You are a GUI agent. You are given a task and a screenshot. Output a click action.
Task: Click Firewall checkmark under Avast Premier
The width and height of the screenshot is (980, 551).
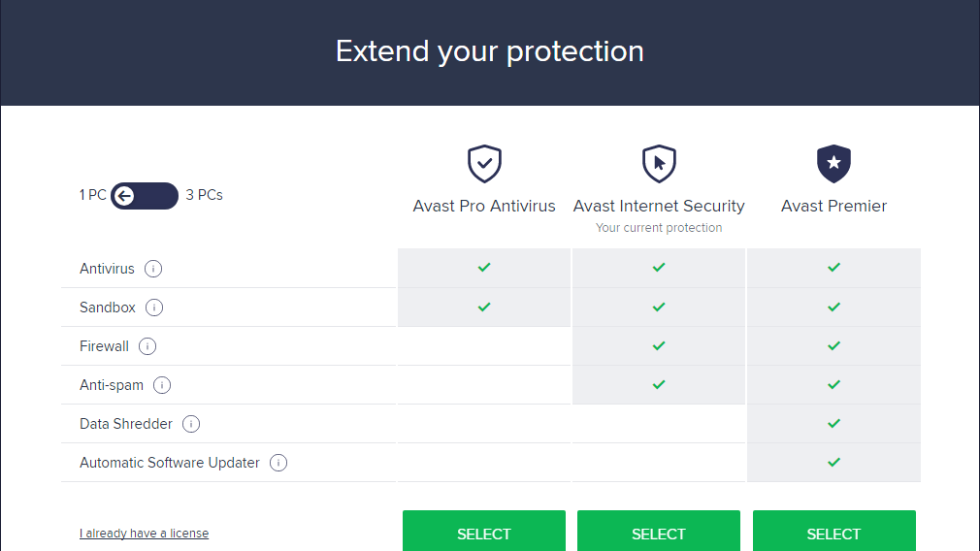[833, 346]
